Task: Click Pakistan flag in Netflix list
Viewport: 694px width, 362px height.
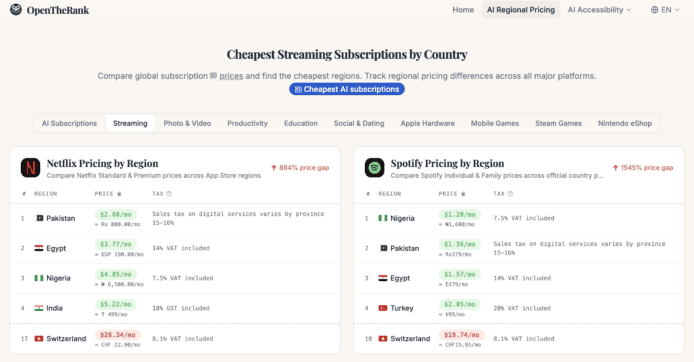Action: (39, 218)
